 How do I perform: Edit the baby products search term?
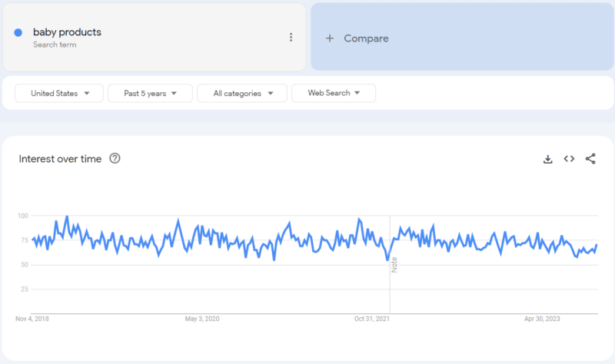pos(67,32)
